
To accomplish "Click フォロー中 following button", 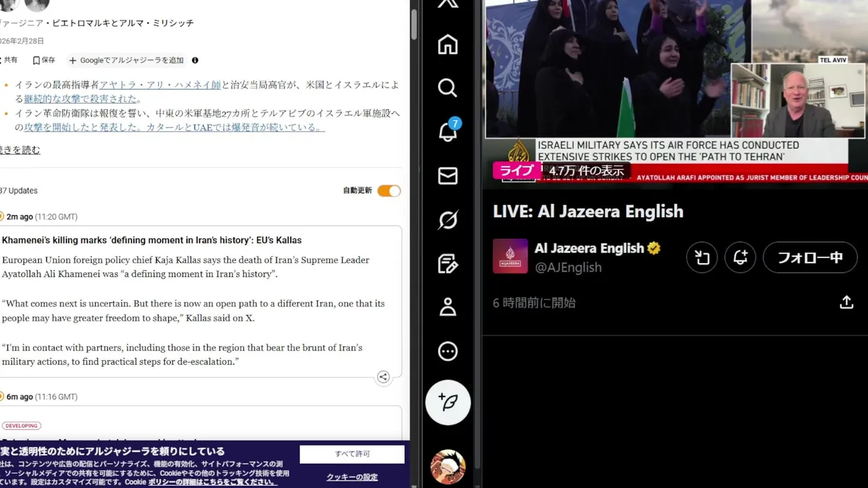I will 810,258.
